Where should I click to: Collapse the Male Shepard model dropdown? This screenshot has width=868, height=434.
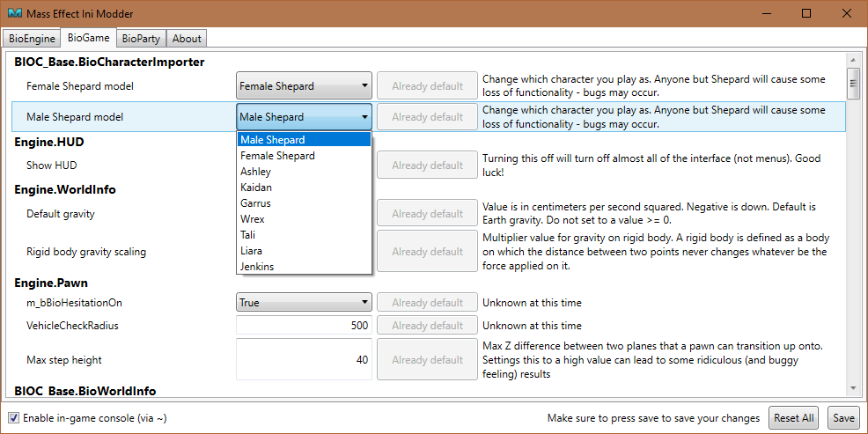click(304, 117)
